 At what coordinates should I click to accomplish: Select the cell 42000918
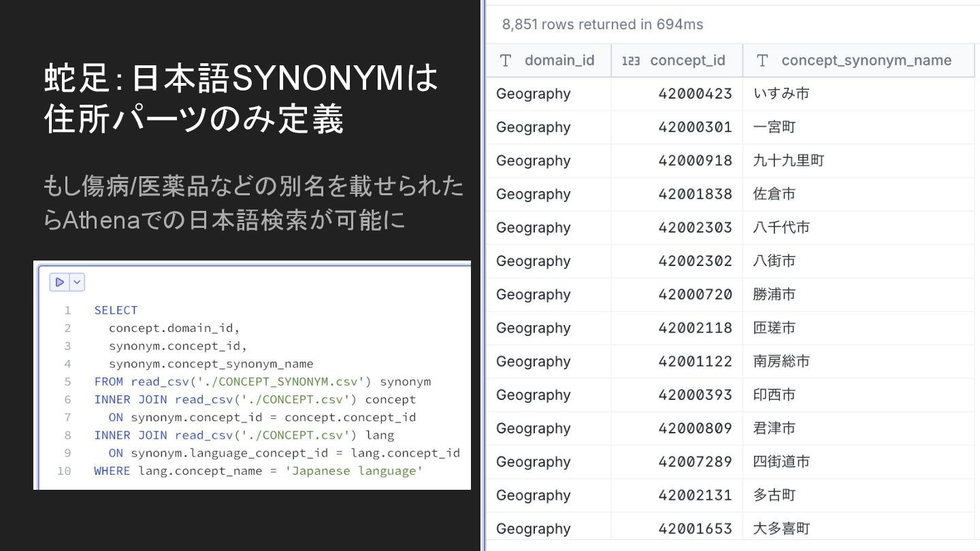point(677,161)
